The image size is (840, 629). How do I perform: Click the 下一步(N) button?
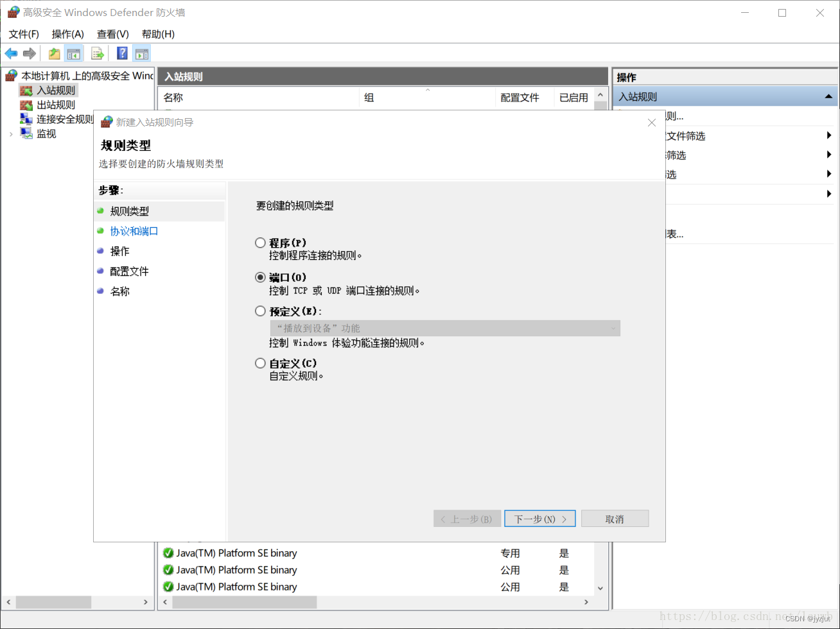pyautogui.click(x=539, y=519)
